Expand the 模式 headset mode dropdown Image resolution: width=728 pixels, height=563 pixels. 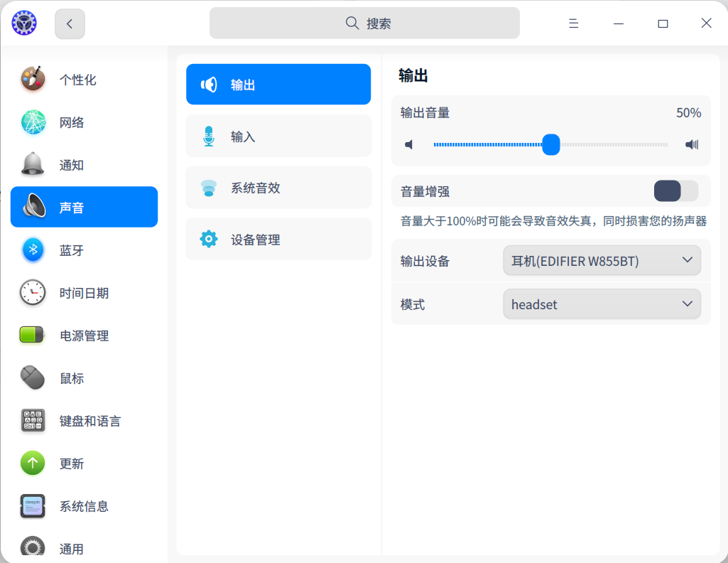(x=601, y=304)
